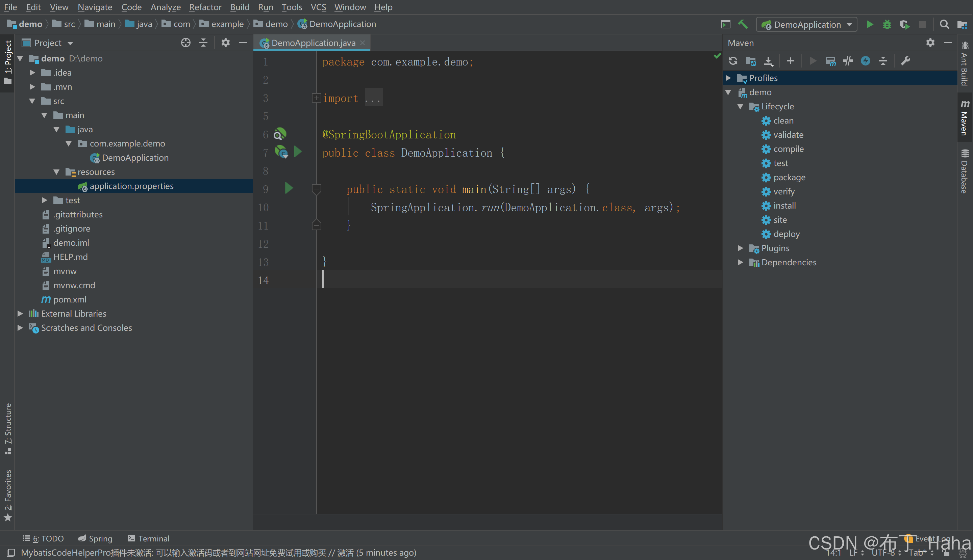
Task: Expand the Profiles node in Maven
Action: click(x=729, y=78)
